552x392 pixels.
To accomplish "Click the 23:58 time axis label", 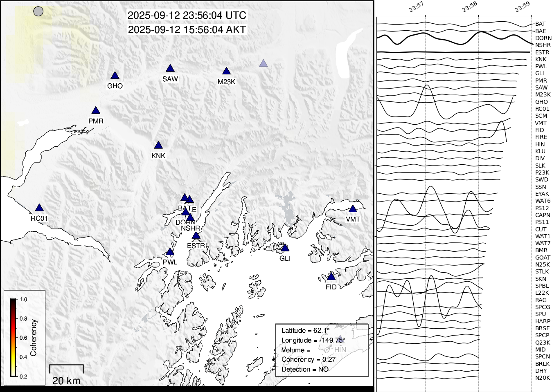I will (x=469, y=7).
